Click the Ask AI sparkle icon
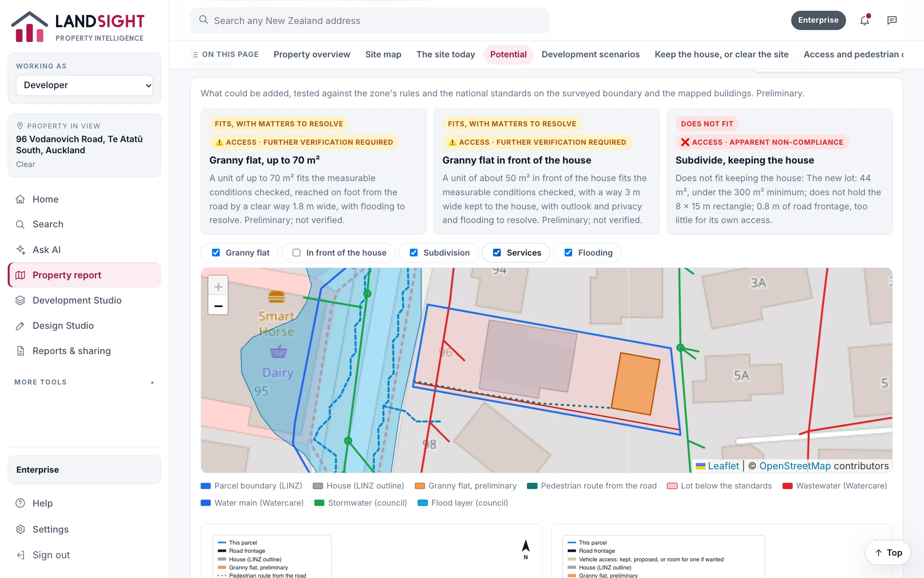 point(20,250)
